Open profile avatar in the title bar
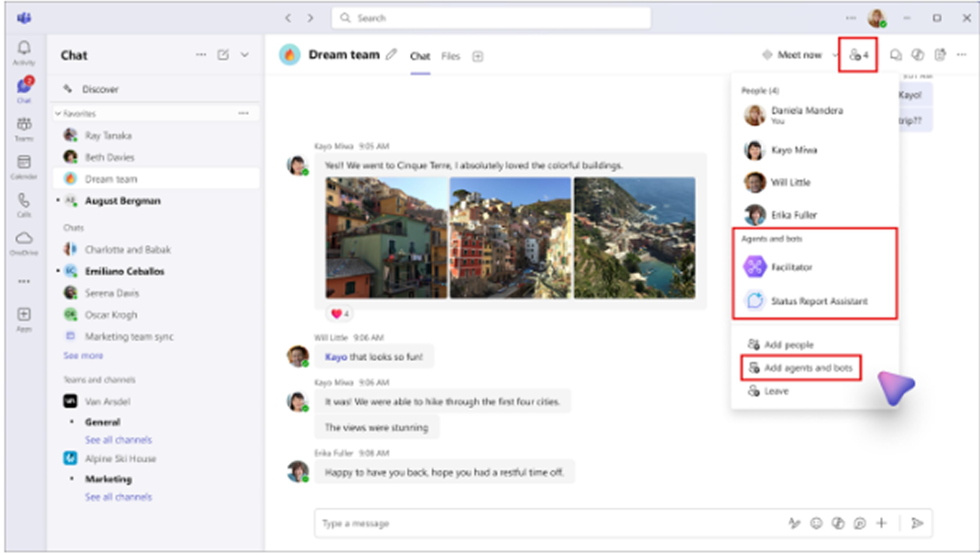This screenshot has height=555, width=980. pos(877,18)
